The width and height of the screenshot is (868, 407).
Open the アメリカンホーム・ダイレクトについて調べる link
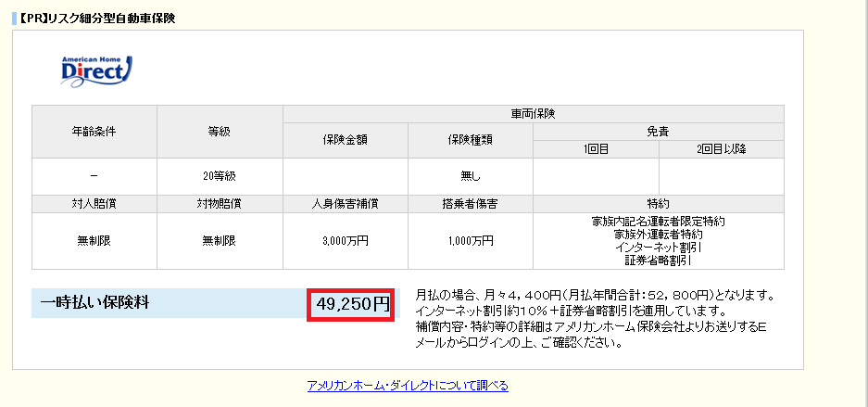coord(408,386)
